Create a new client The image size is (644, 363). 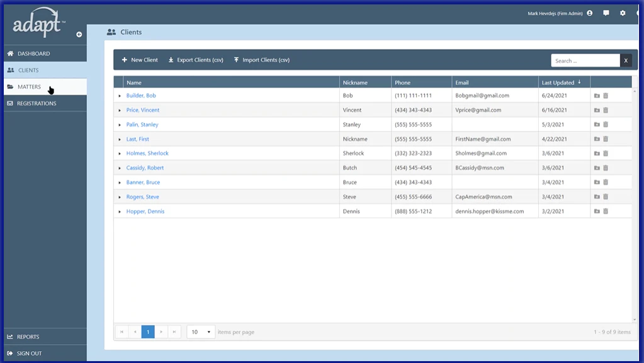(140, 60)
